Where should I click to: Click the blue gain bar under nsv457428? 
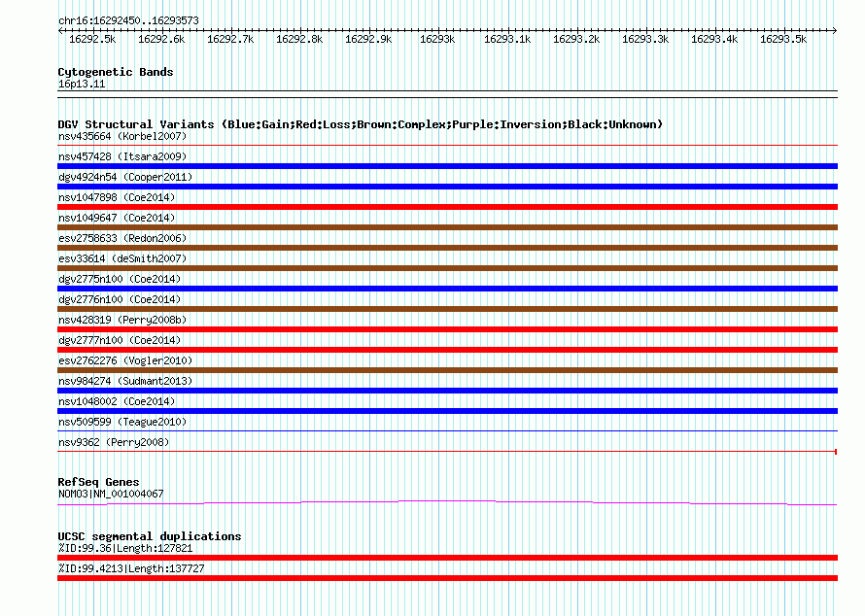(447, 166)
